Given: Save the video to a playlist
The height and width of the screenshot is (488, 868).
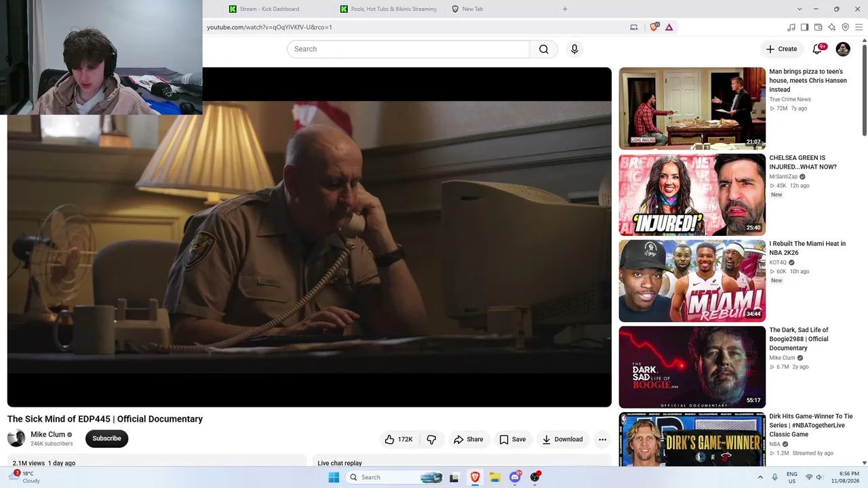Looking at the screenshot, I should pyautogui.click(x=513, y=439).
